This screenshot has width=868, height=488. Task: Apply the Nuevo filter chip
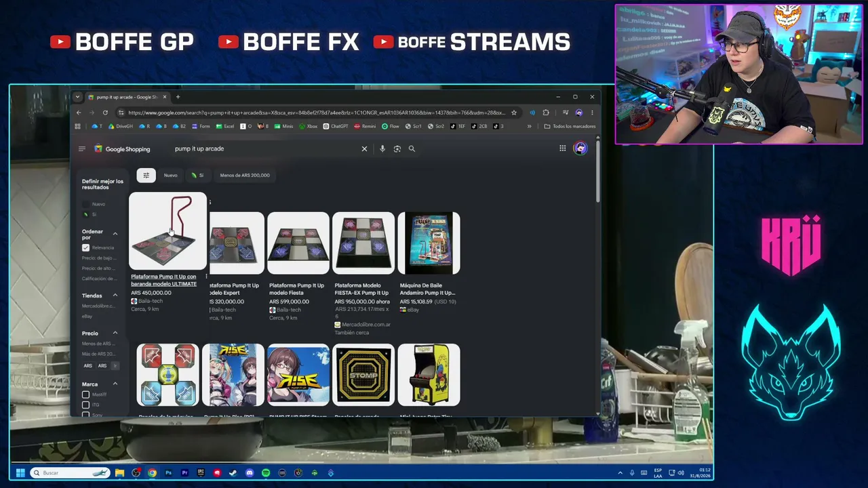tap(170, 176)
